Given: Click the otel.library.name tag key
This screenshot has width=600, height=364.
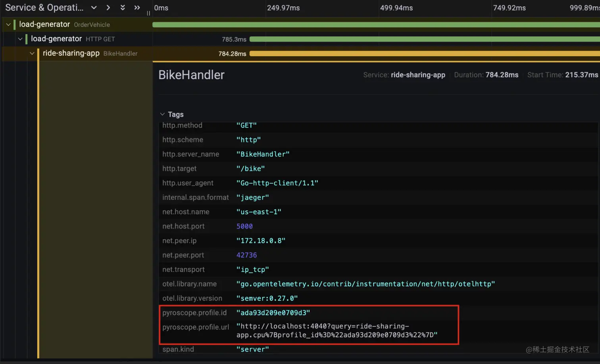Looking at the screenshot, I should point(189,284).
